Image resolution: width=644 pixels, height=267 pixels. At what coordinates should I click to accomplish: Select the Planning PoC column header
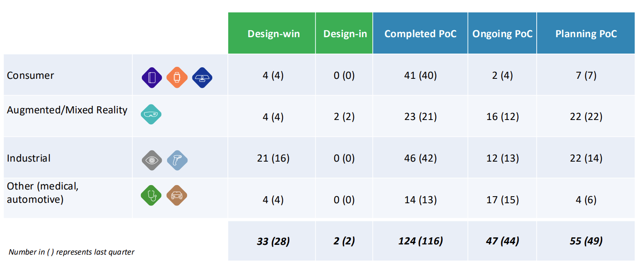click(x=586, y=34)
